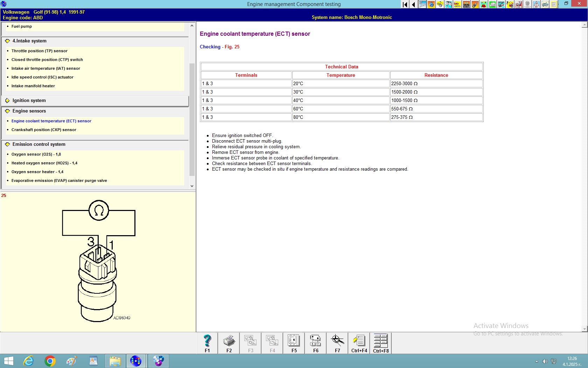Image resolution: width=588 pixels, height=368 pixels.
Task: Open Evaporative emission (EVAP) canister purge valve
Action: (x=59, y=180)
